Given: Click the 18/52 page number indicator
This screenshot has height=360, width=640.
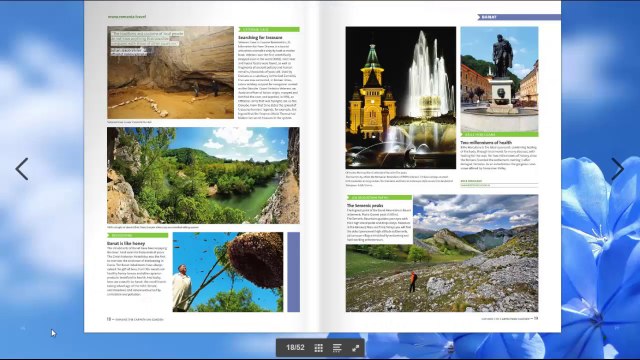Looking at the screenshot, I should 295,347.
